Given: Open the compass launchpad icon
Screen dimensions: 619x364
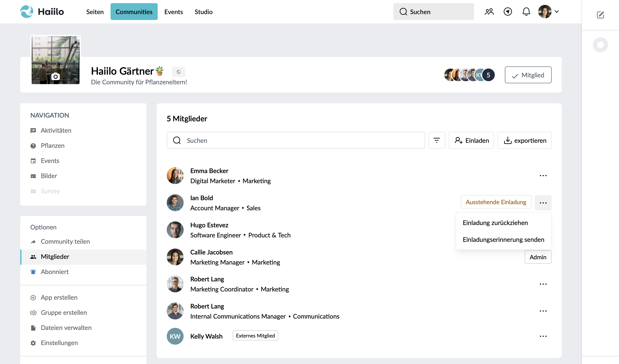Looking at the screenshot, I should tap(508, 12).
